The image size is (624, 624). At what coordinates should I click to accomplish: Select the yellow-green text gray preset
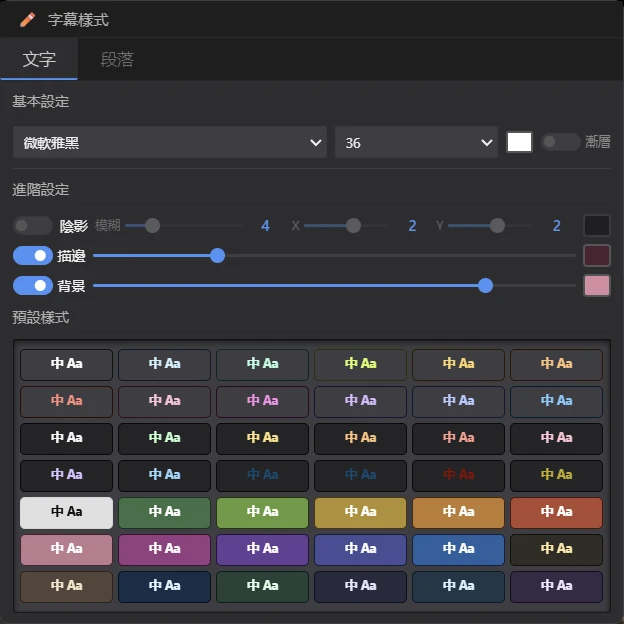(360, 364)
